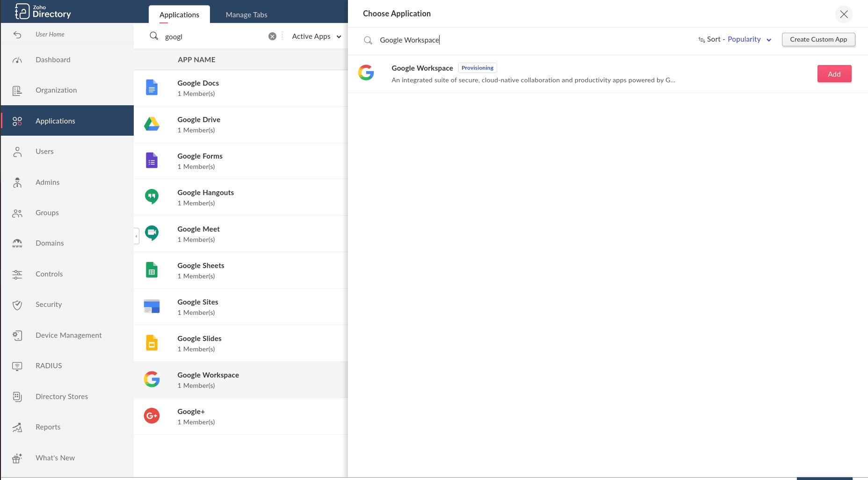Click the Google Sheets app icon
The width and height of the screenshot is (868, 480).
tap(152, 270)
